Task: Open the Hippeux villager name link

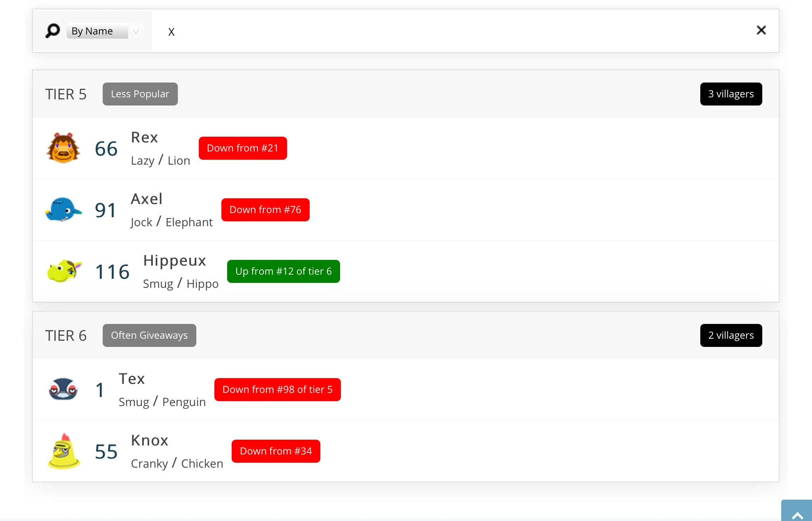Action: point(175,261)
